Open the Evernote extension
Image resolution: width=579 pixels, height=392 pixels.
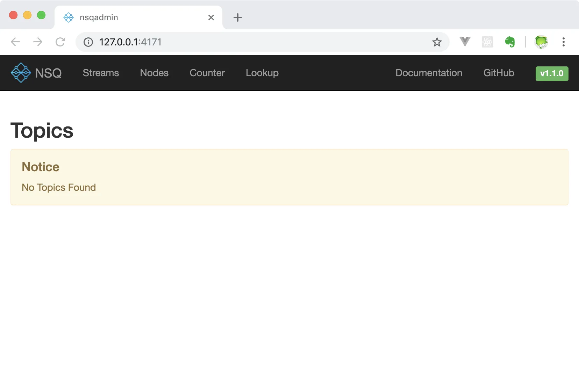point(510,42)
